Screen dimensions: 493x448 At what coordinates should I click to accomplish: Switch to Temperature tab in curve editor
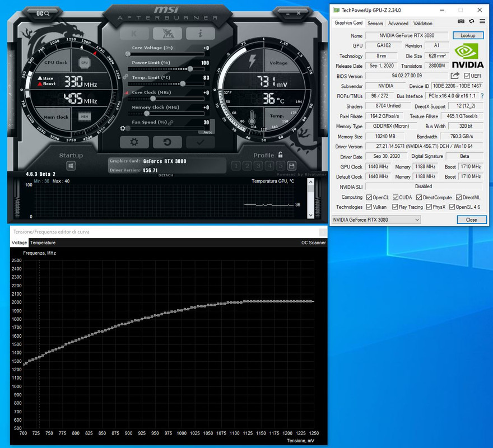pos(43,242)
